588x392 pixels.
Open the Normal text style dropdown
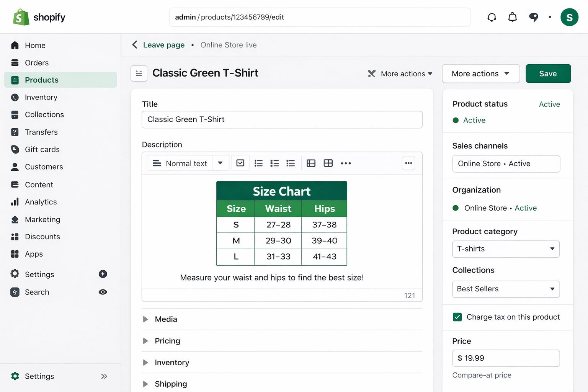click(x=188, y=163)
